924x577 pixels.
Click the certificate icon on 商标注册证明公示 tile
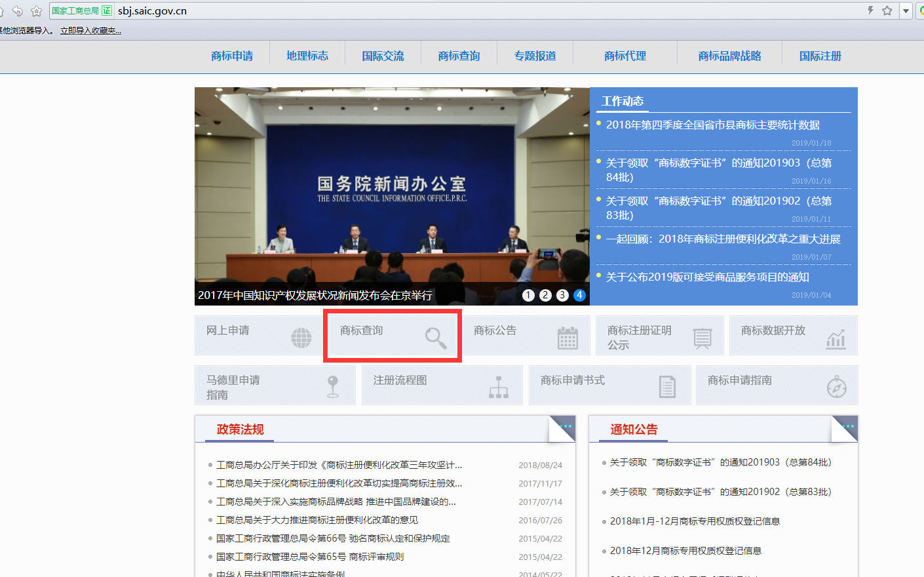tap(703, 338)
